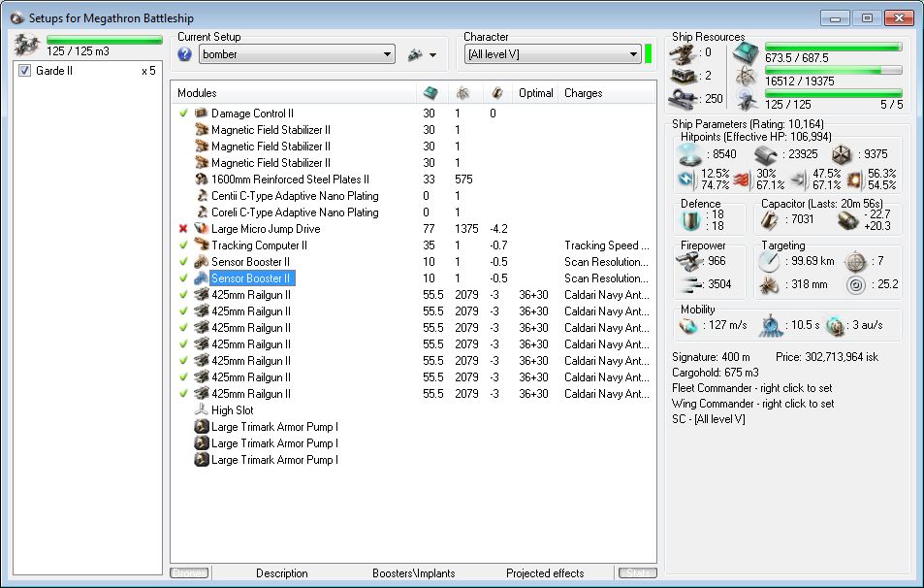Open the Character '[All level V]' dropdown
The height and width of the screenshot is (588, 924).
(553, 54)
